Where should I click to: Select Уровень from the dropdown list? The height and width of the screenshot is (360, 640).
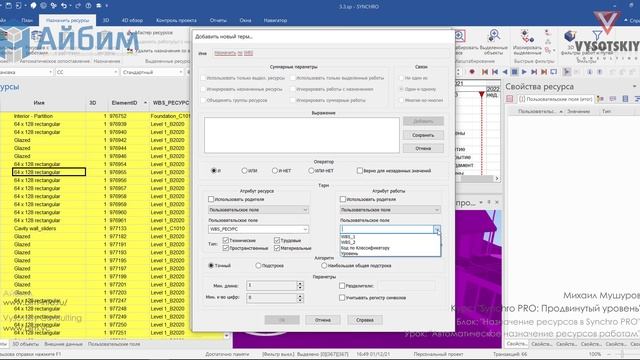pyautogui.click(x=390, y=253)
